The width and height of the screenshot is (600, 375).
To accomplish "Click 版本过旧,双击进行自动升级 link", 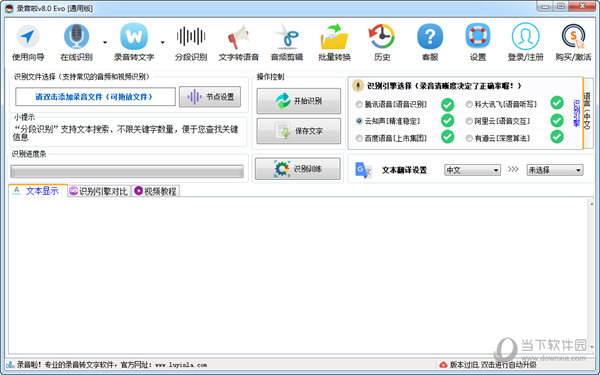I will tap(493, 365).
